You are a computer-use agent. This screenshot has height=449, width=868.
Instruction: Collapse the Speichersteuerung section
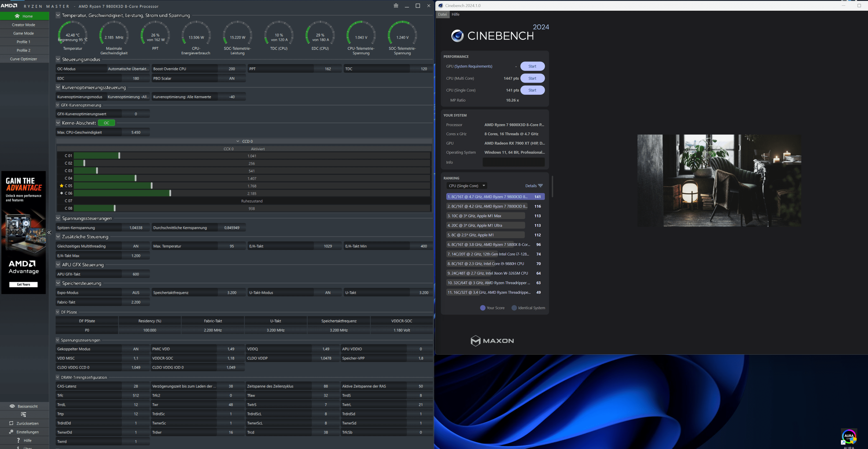tap(58, 283)
